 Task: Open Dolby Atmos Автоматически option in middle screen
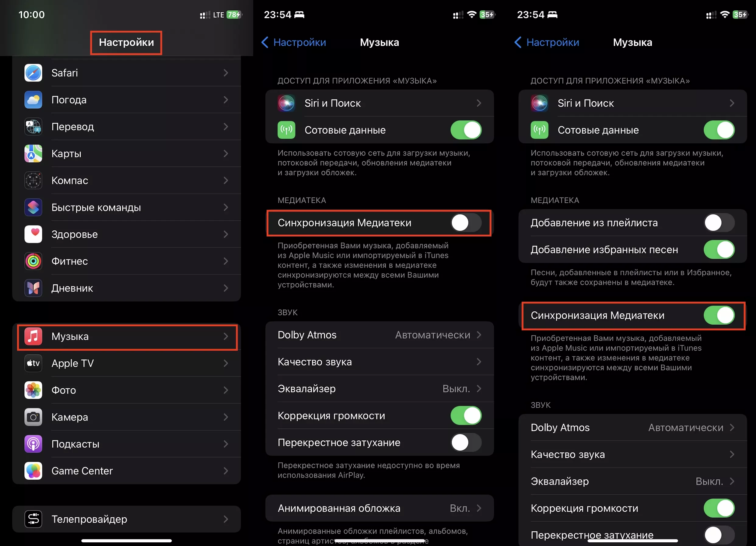tap(379, 335)
